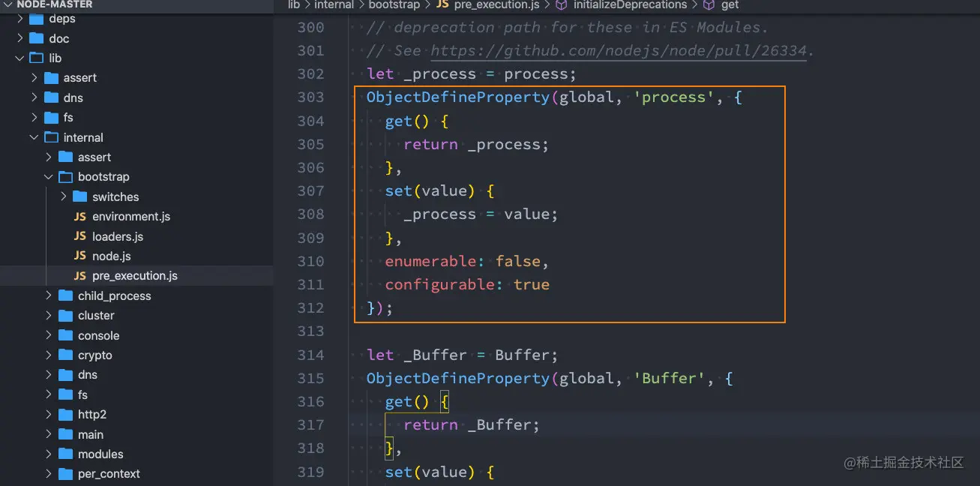
Task: Select the assert folder under lib
Action: click(80, 78)
